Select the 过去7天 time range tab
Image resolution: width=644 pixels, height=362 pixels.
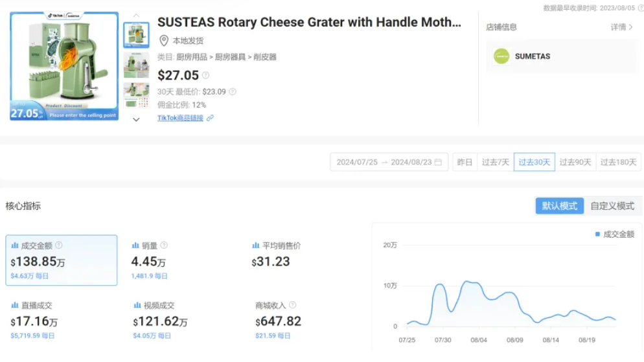coord(495,162)
